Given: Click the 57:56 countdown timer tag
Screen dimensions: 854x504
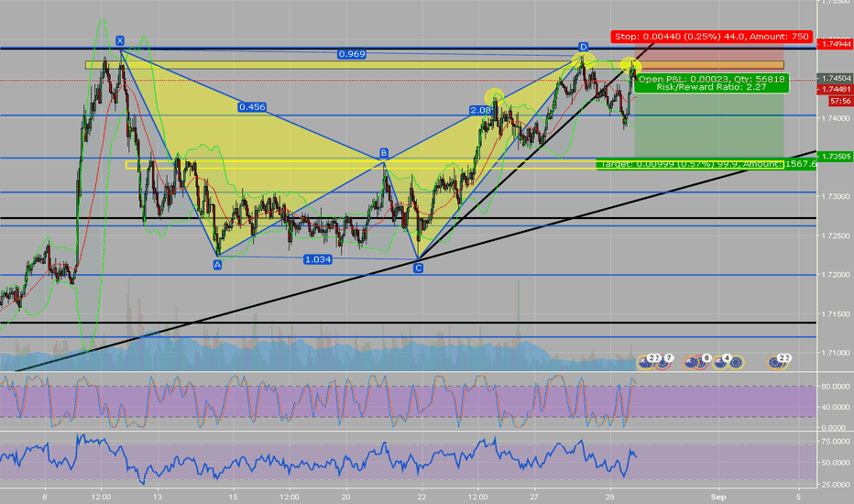Looking at the screenshot, I should 840,101.
